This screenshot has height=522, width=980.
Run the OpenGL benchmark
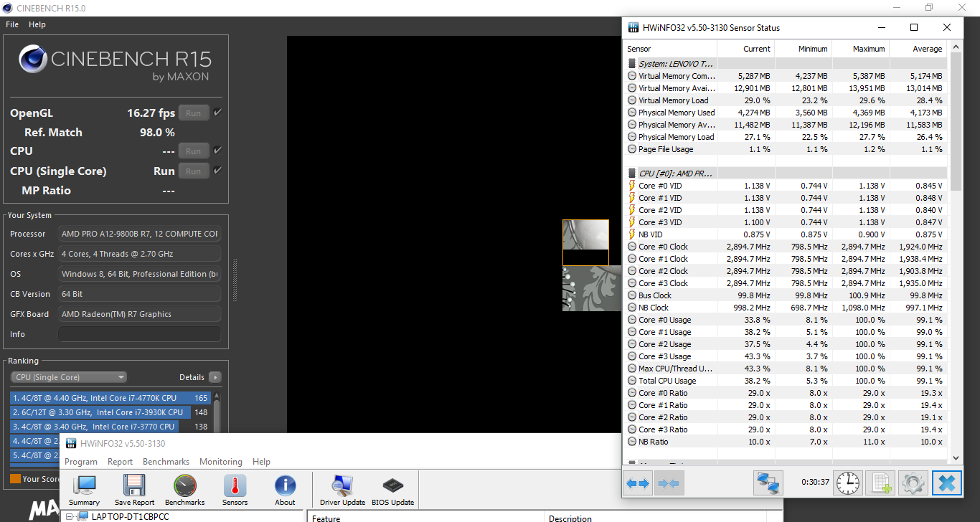point(194,113)
